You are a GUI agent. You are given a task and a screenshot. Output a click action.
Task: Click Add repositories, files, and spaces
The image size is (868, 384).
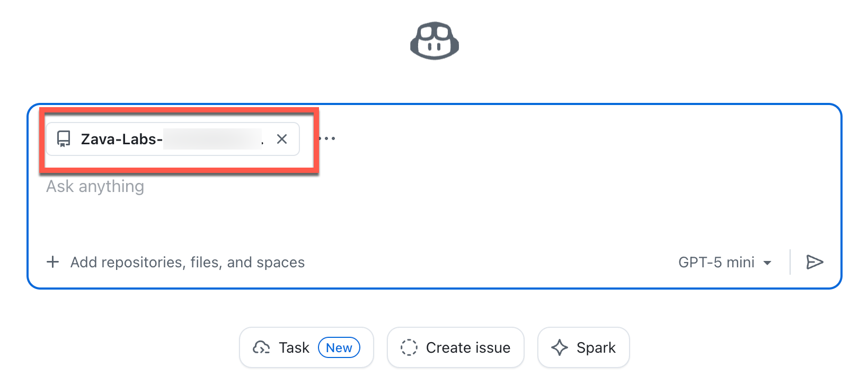coord(187,261)
